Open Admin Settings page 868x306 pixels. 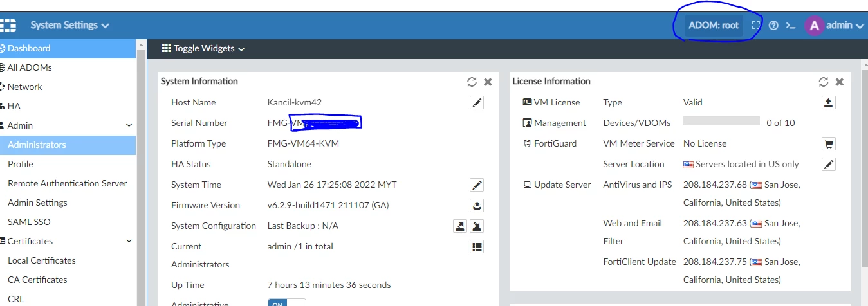click(x=68, y=203)
